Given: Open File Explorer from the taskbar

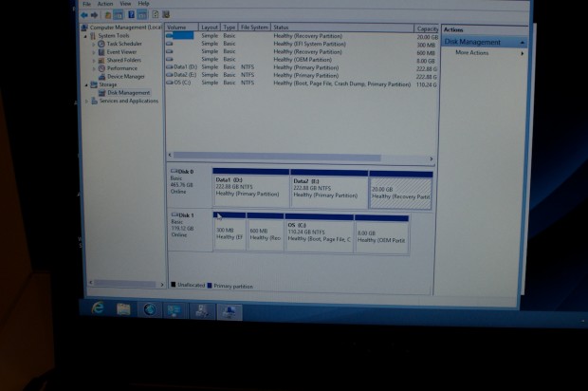Looking at the screenshot, I should pos(123,309).
